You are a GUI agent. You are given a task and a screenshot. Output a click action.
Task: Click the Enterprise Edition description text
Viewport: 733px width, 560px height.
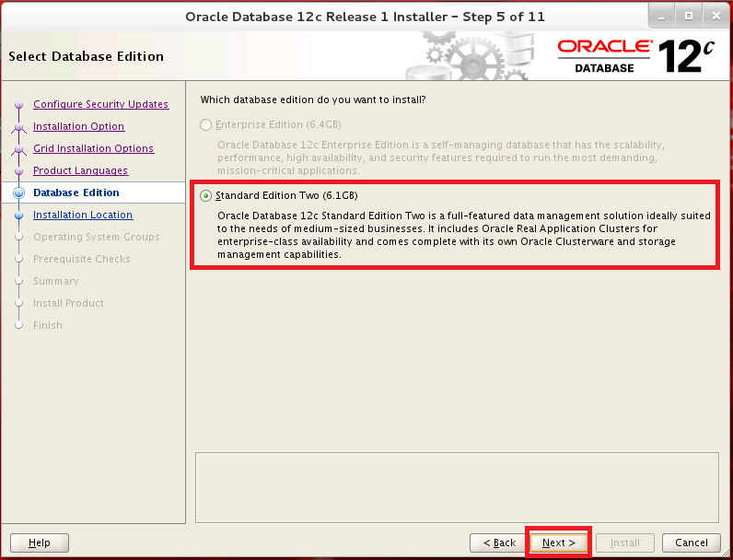(x=441, y=157)
